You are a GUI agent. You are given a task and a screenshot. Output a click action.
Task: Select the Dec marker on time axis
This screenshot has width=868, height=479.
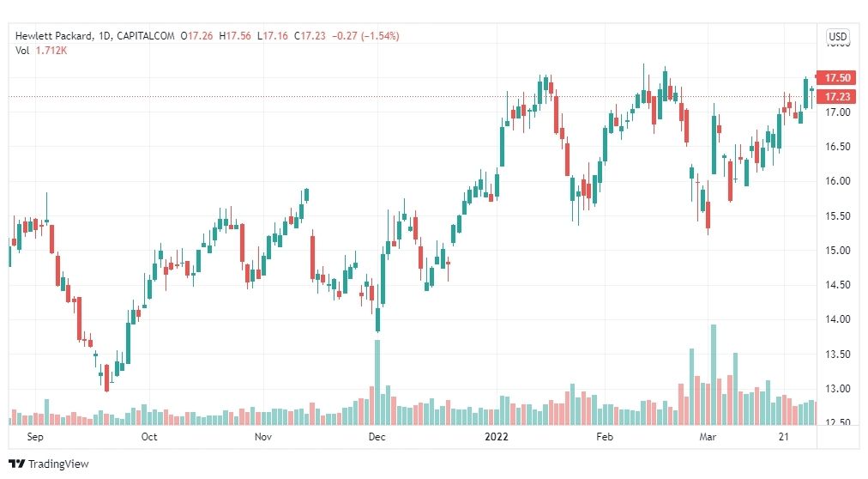click(x=377, y=437)
